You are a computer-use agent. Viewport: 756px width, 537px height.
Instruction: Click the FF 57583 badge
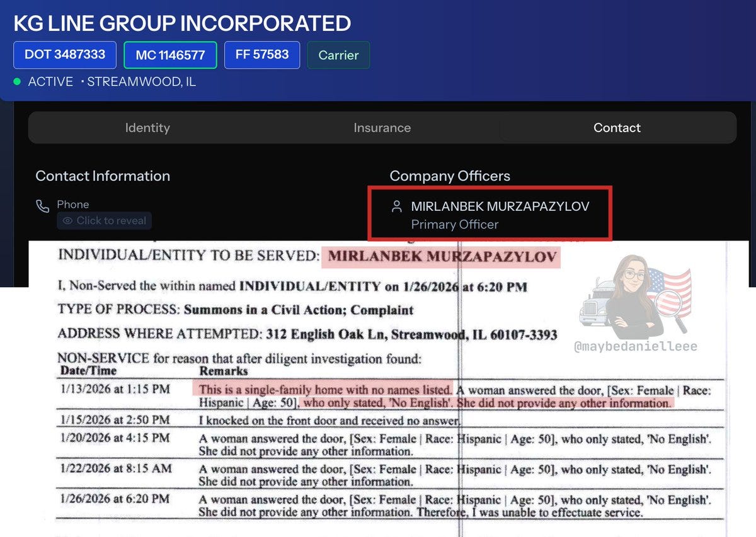tap(262, 55)
